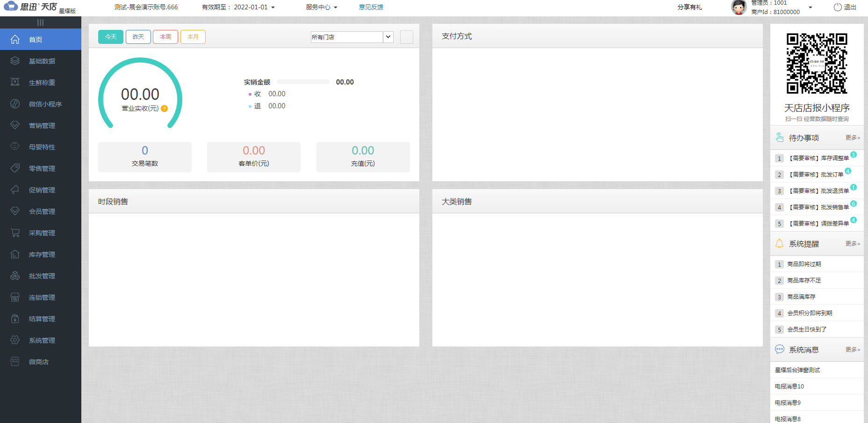
Task: Switch to 昨天 date filter
Action: 138,37
